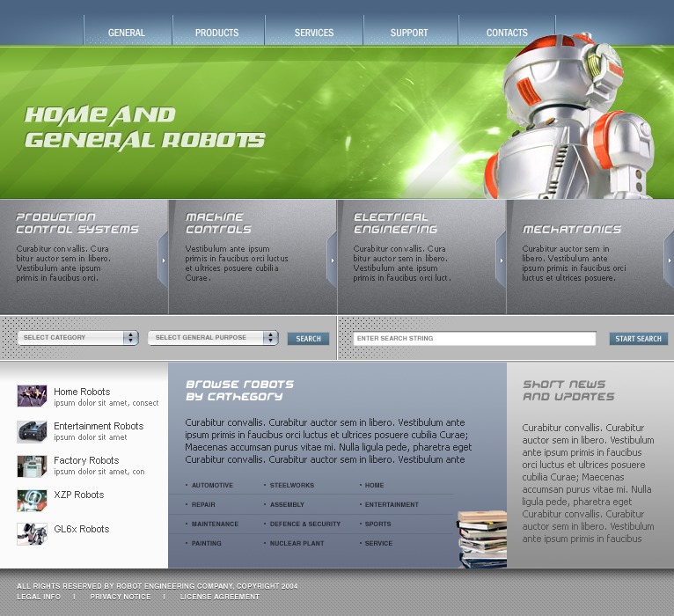Click the Mechatronics heading
Image resolution: width=674 pixels, height=616 pixels.
pos(572,230)
